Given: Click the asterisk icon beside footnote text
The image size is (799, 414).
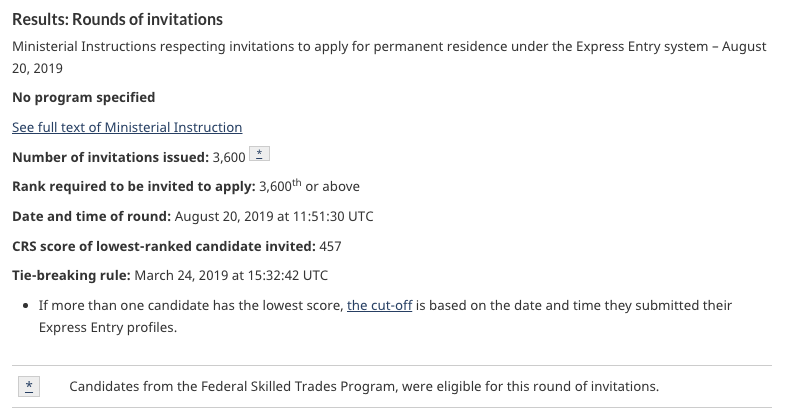Looking at the screenshot, I should coord(29,386).
